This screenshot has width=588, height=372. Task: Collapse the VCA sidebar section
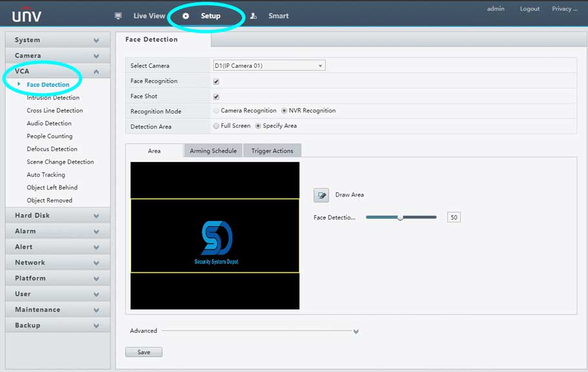96,72
